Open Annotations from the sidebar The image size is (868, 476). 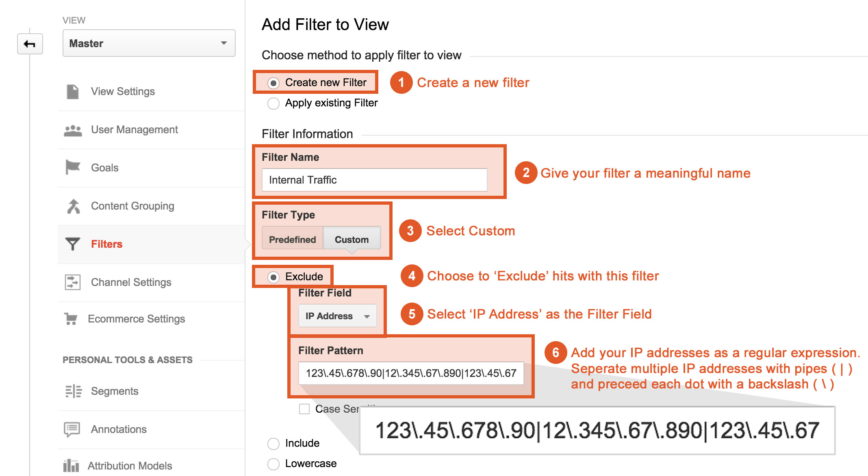119,429
